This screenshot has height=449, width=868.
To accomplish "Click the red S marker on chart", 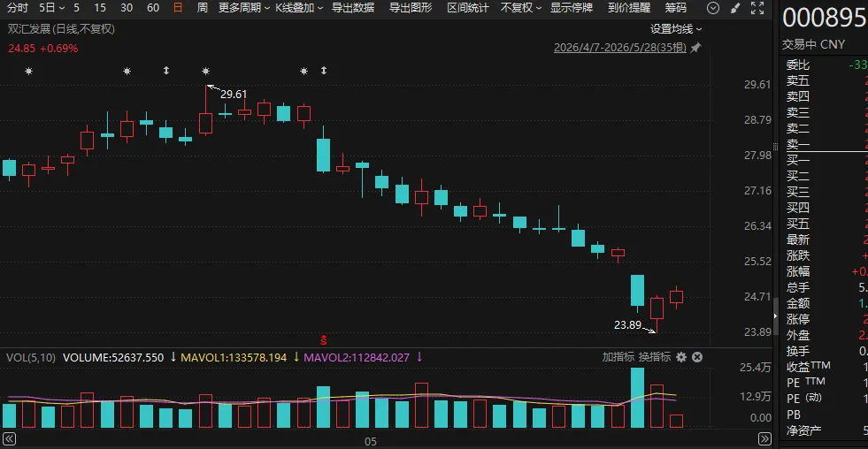I will [x=324, y=339].
